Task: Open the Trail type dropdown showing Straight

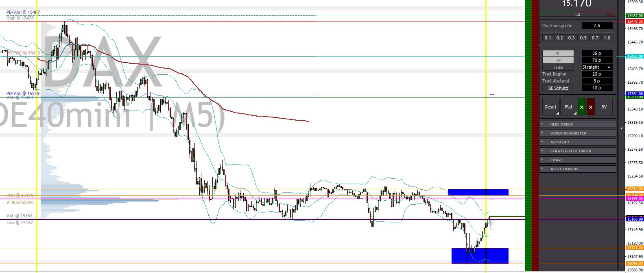Action: tap(597, 67)
